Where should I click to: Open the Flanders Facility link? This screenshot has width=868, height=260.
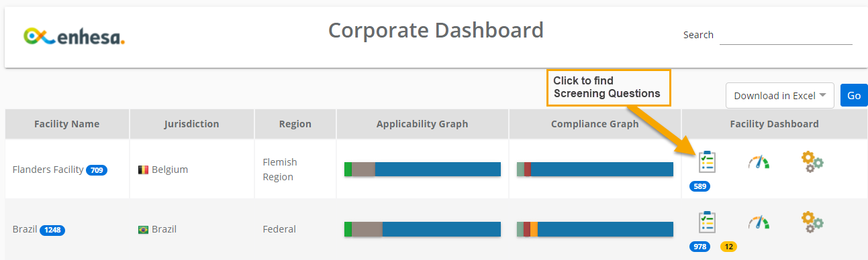48,170
